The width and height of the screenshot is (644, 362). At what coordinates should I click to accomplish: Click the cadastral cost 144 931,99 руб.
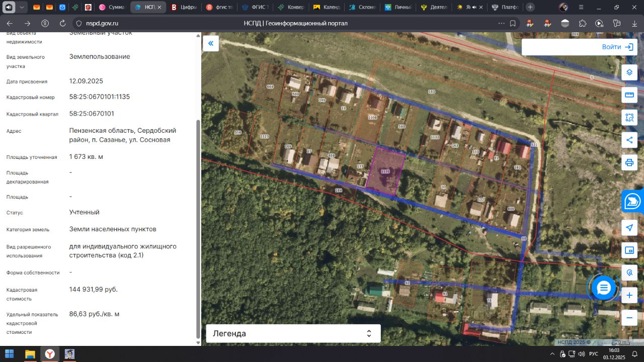point(94,290)
